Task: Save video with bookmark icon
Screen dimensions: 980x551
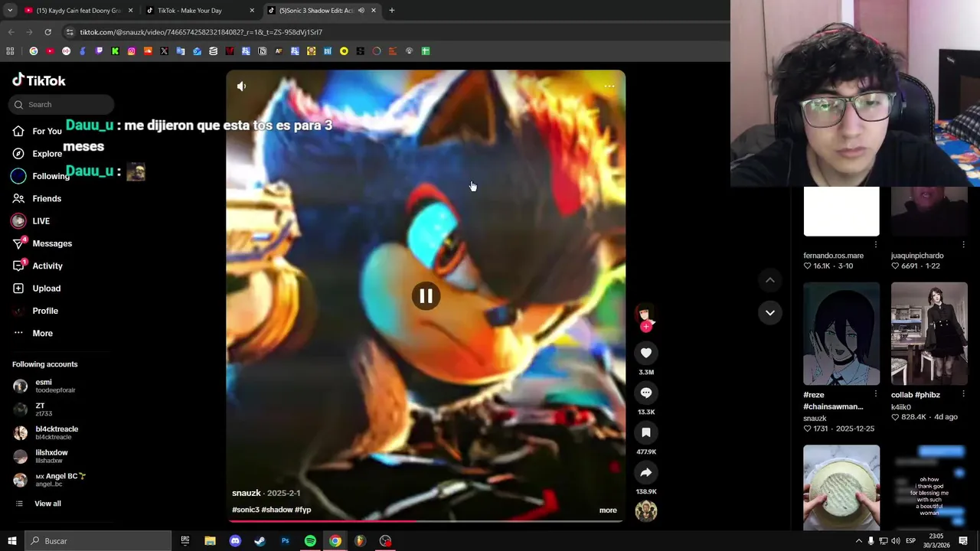Action: tap(646, 432)
